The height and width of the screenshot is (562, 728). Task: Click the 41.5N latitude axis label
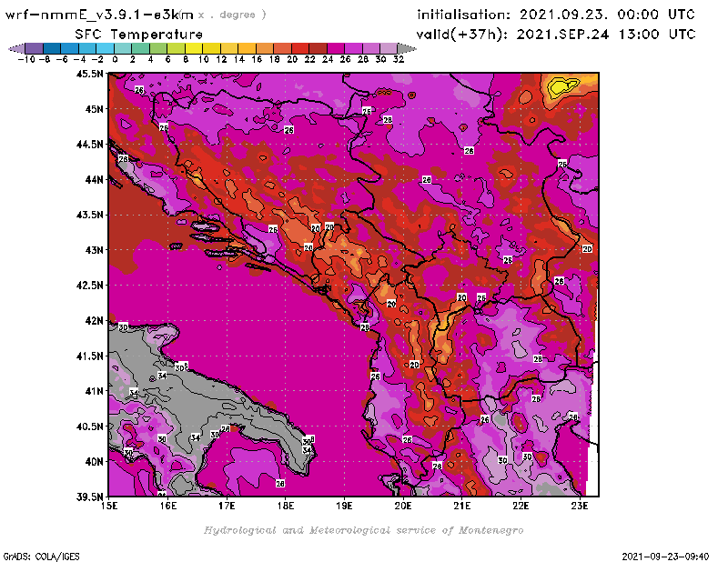(x=89, y=356)
